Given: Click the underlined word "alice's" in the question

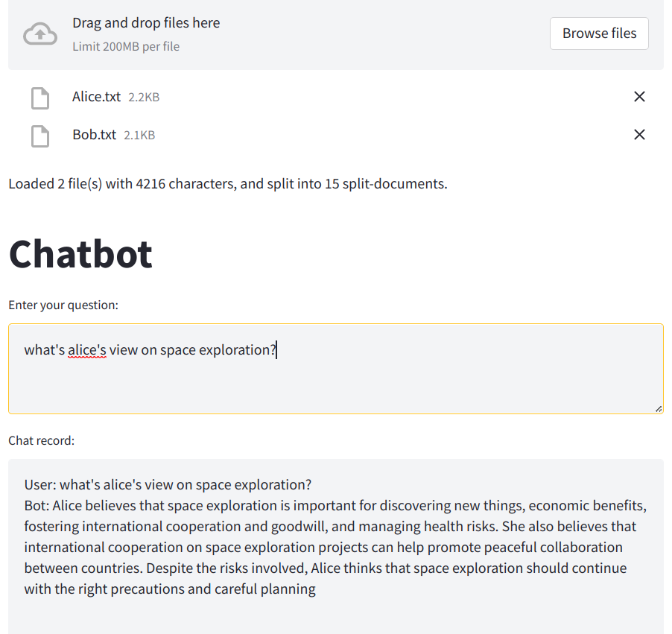Looking at the screenshot, I should 87,349.
